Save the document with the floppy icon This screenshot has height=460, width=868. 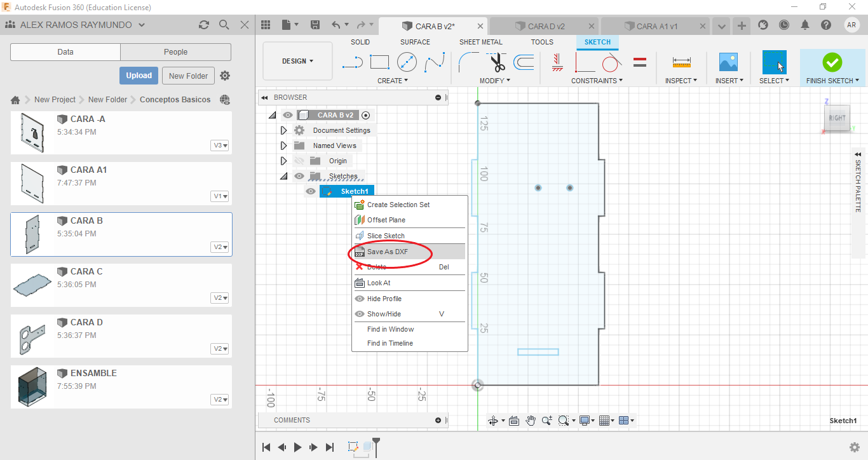pyautogui.click(x=315, y=25)
